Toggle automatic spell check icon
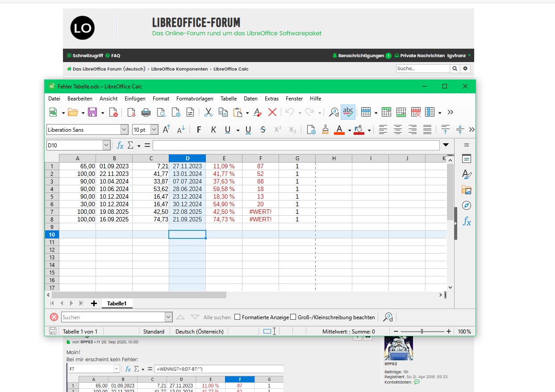555x392 pixels. [x=348, y=113]
